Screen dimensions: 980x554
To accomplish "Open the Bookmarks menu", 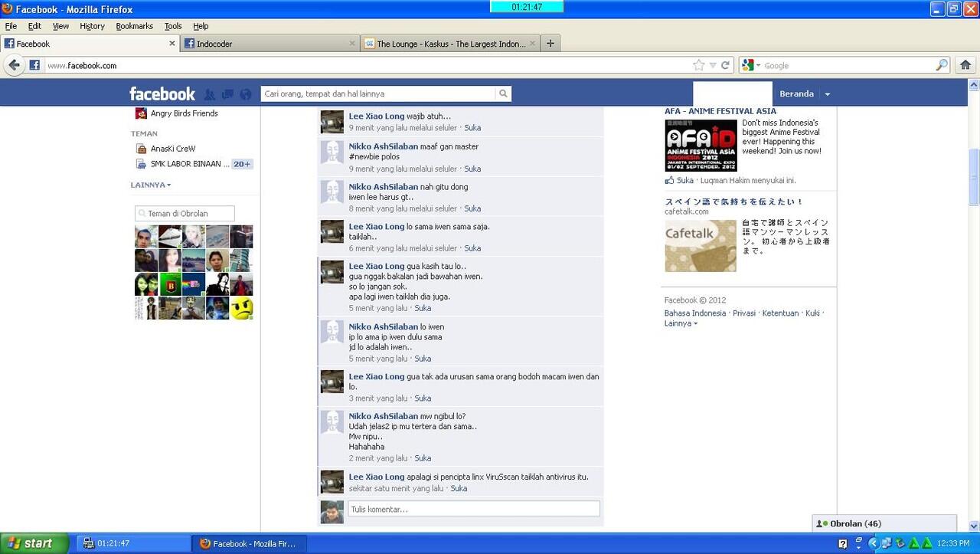I will (x=135, y=26).
